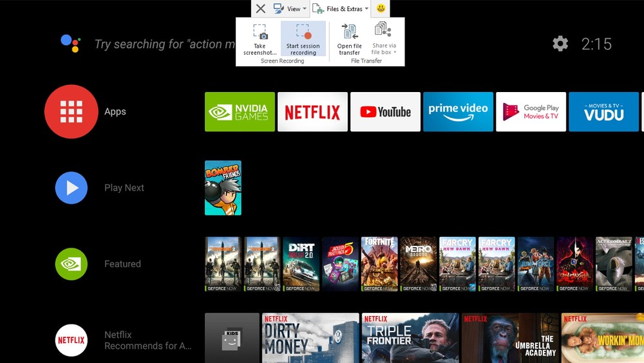Open the Netflix Kids tile
Viewport: 644px width, 363px height.
click(x=232, y=338)
